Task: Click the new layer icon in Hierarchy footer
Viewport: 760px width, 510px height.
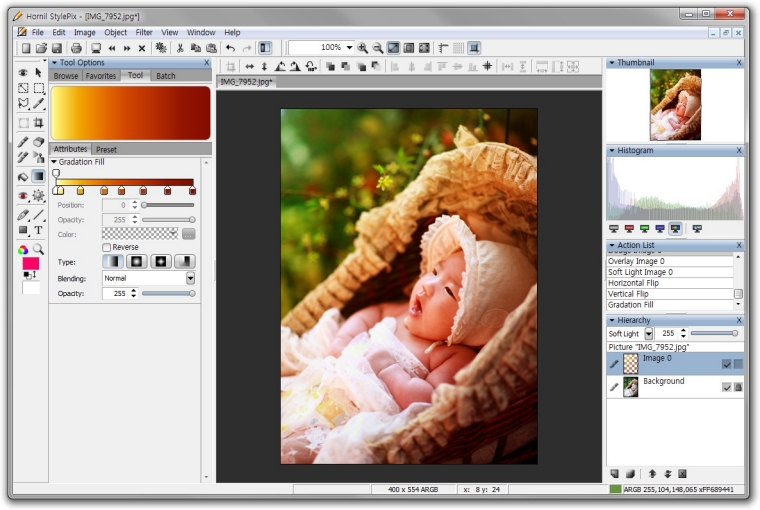Action: click(x=615, y=474)
